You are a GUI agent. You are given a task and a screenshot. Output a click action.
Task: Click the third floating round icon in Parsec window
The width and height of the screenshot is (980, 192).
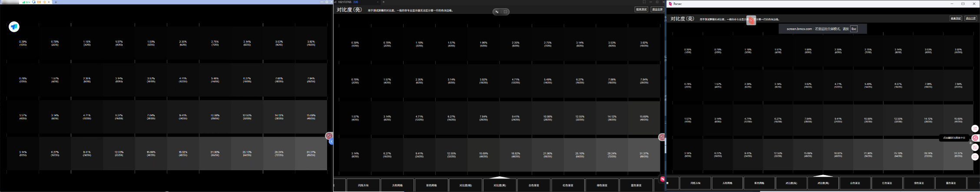975,147
